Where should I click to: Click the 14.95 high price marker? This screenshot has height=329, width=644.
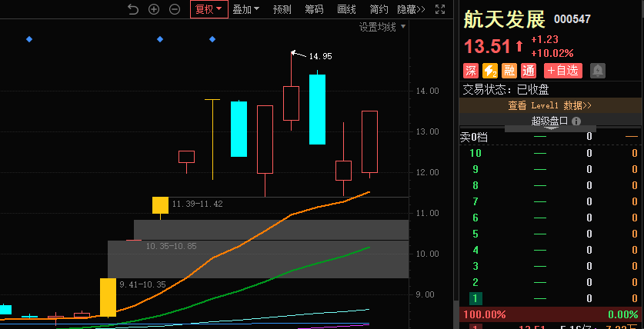click(x=320, y=56)
